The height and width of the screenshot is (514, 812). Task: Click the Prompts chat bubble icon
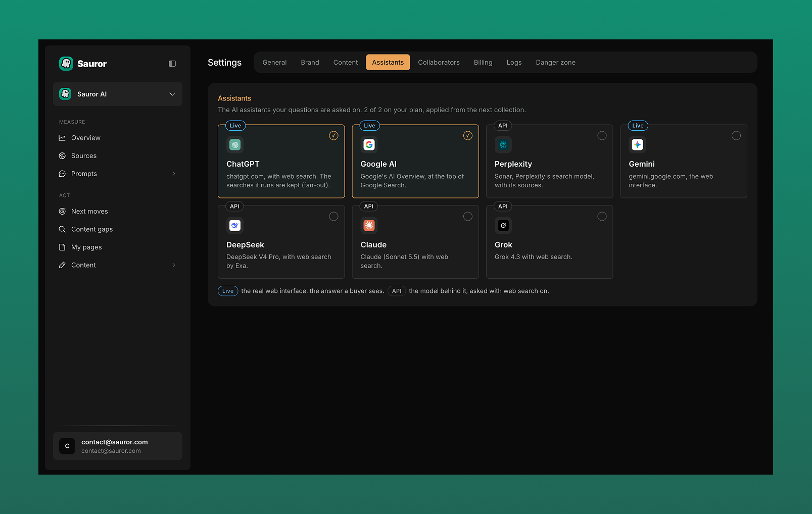click(62, 174)
